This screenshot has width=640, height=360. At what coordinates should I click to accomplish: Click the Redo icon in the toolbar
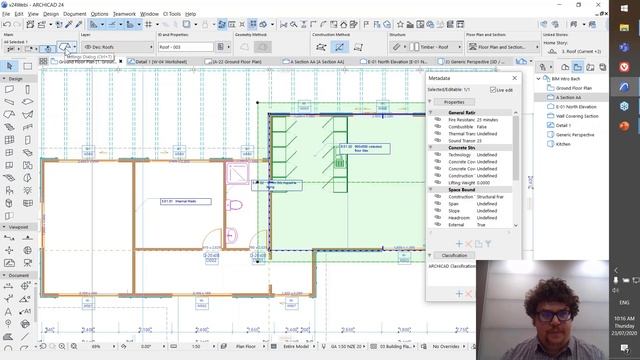(17, 24)
